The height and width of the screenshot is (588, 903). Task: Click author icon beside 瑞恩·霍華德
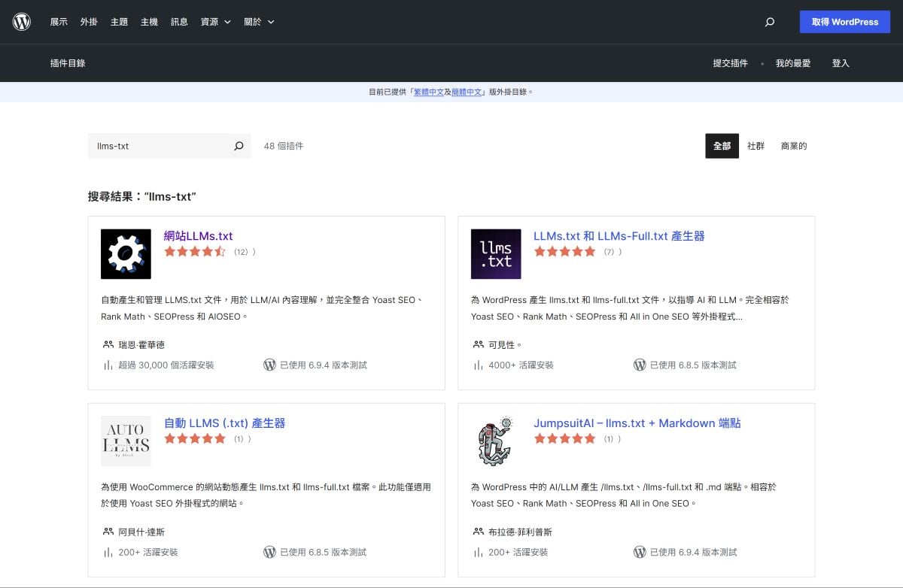coord(108,344)
